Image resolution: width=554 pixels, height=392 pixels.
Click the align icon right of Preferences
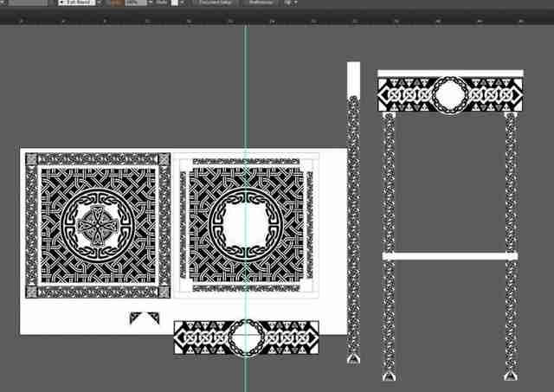click(288, 3)
